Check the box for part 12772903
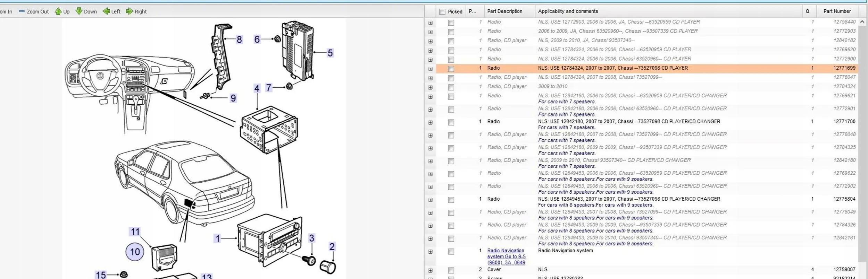 tap(451, 32)
